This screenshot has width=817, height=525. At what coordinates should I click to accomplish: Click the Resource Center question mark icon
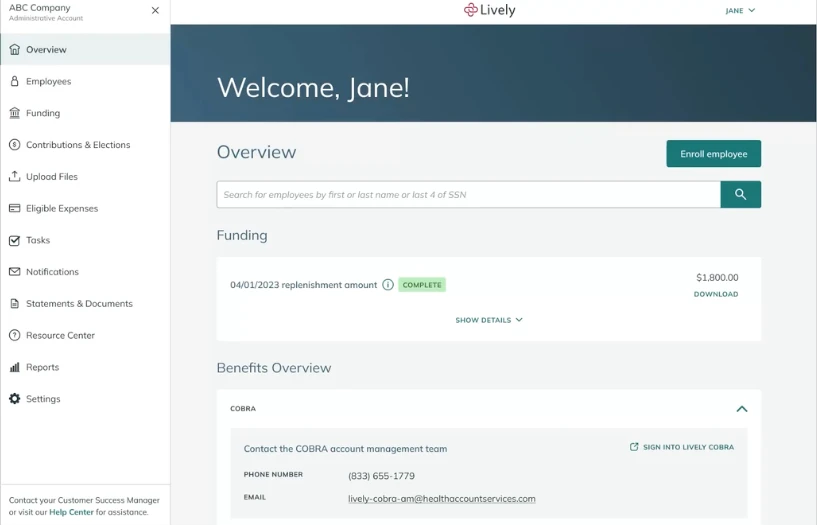click(15, 335)
